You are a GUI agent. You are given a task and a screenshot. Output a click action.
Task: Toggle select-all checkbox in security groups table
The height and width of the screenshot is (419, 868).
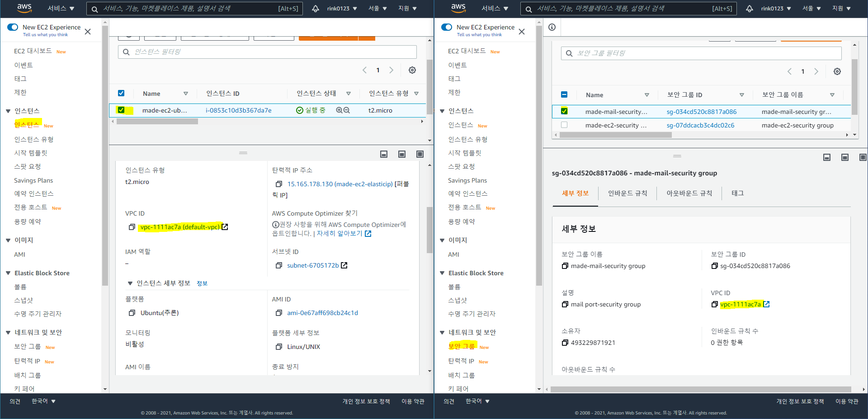(x=564, y=94)
